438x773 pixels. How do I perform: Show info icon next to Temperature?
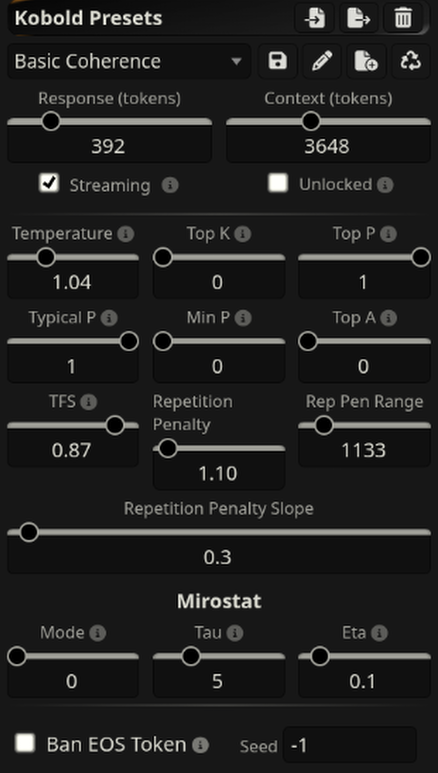125,234
